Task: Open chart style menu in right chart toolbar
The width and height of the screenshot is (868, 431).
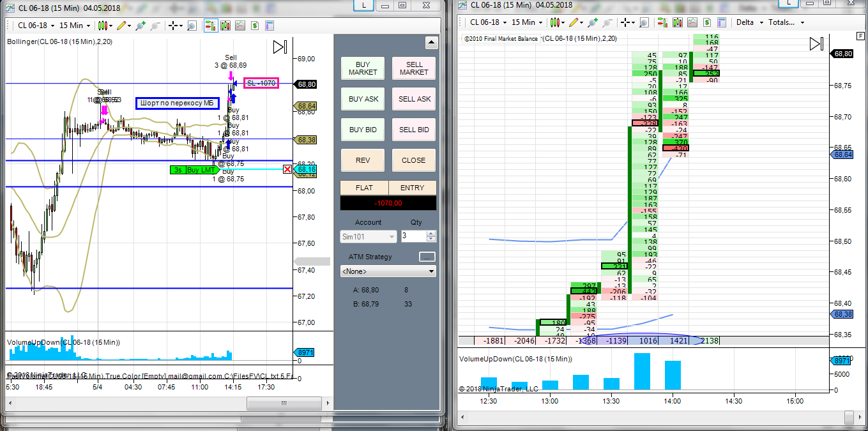Action: click(558, 22)
